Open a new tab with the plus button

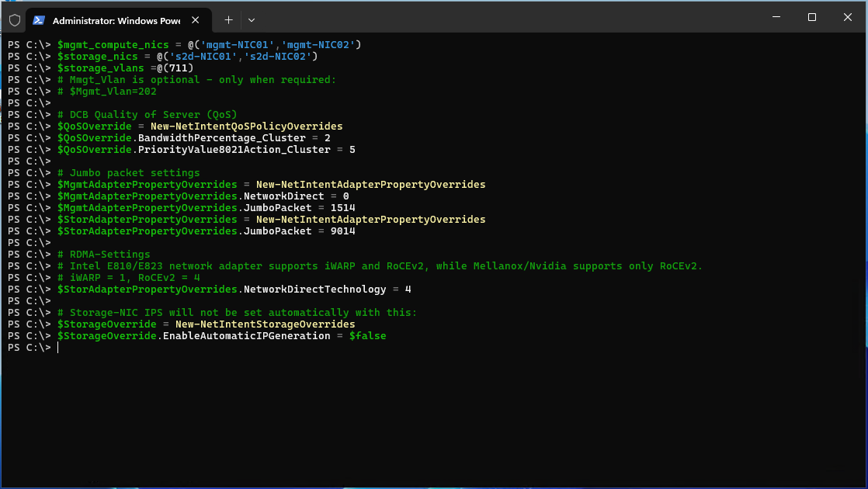click(x=228, y=19)
